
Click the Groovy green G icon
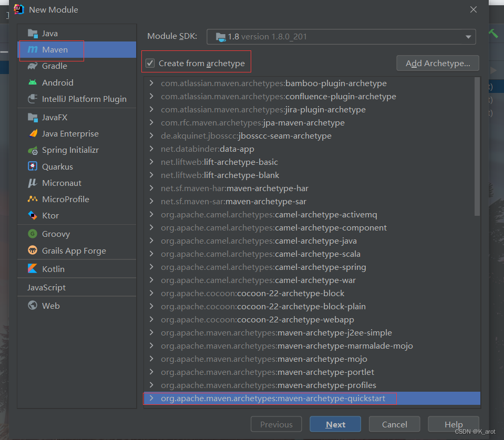33,234
